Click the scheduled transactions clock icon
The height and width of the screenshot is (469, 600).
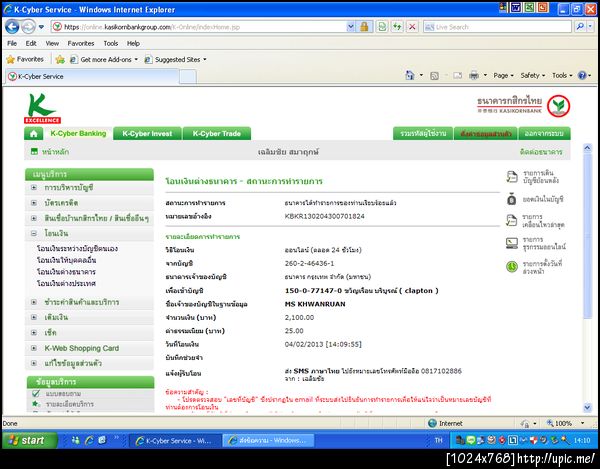pos(512,267)
